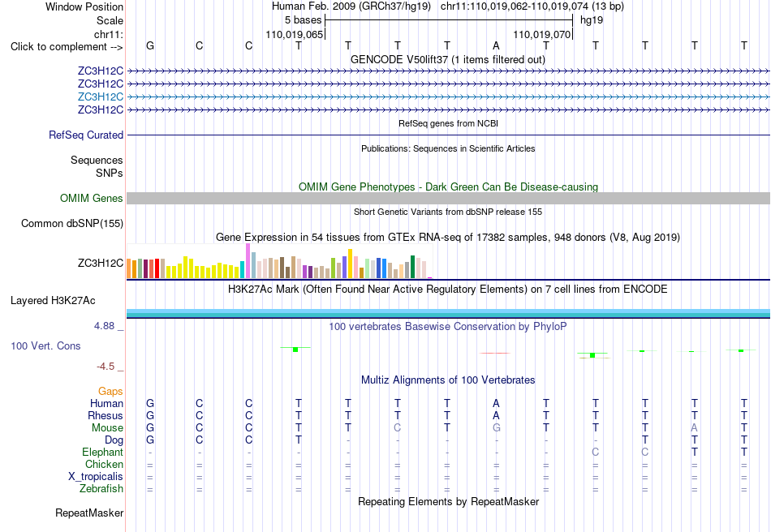Click the RepeatMasker track label
This screenshot has height=532, width=771.
(89, 513)
